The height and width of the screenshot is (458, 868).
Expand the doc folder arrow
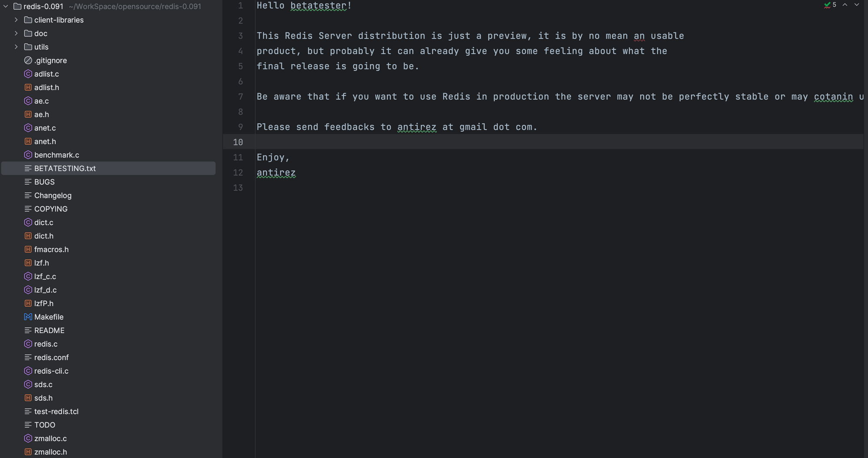pos(16,33)
